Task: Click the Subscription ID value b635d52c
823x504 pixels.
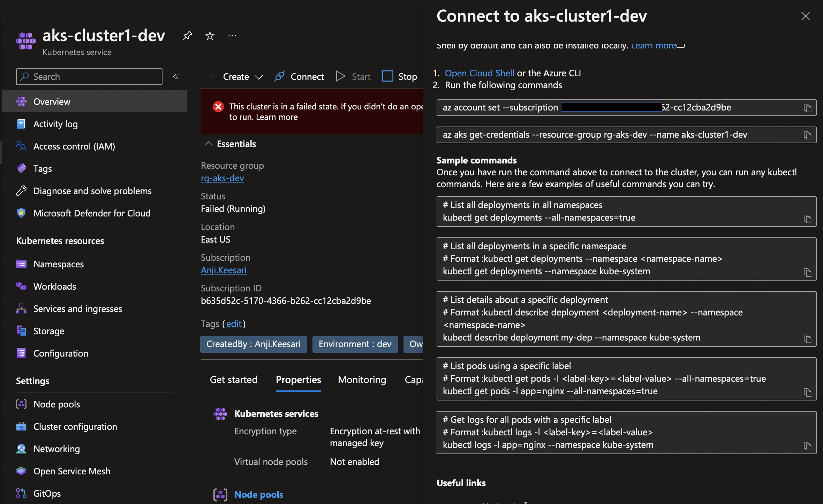Action: [x=286, y=301]
